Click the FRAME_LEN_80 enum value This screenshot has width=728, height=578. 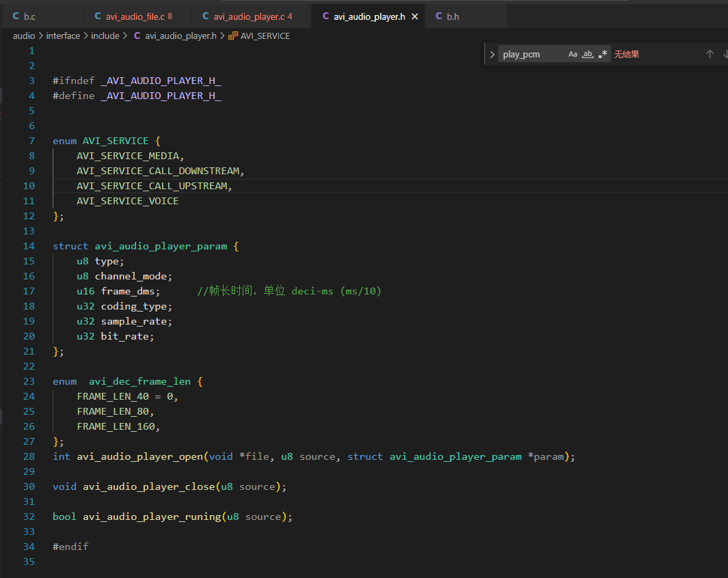113,411
